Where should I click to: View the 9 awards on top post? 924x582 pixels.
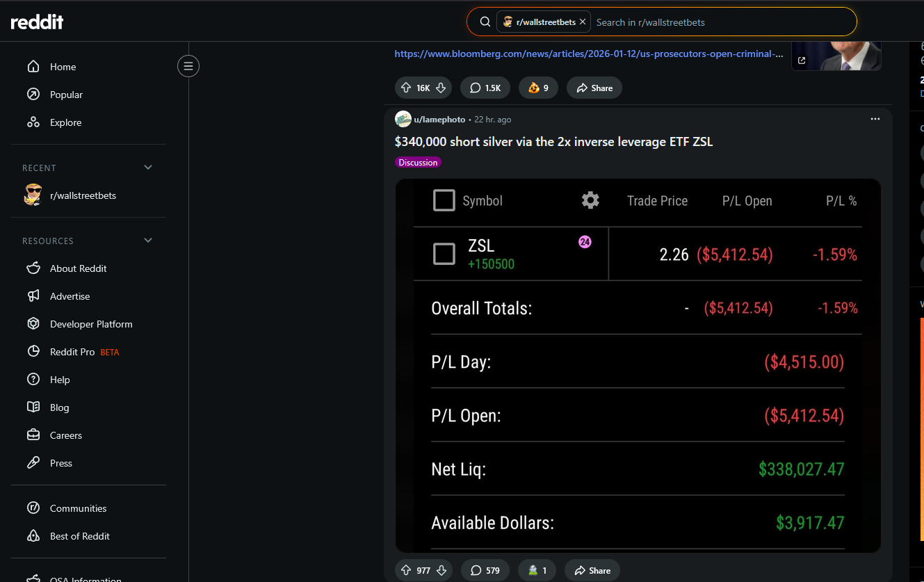(538, 88)
